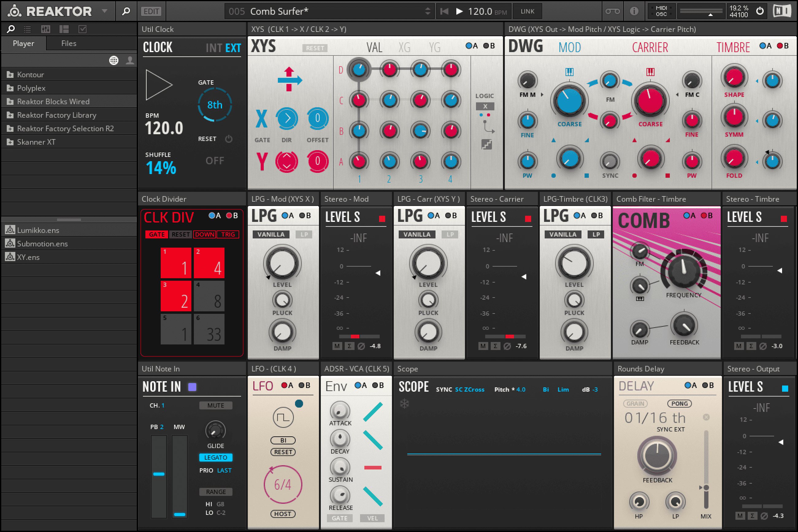Image resolution: width=798 pixels, height=532 pixels.
Task: Toggle the LP button on the LPG-Timbre block
Action: tap(596, 234)
